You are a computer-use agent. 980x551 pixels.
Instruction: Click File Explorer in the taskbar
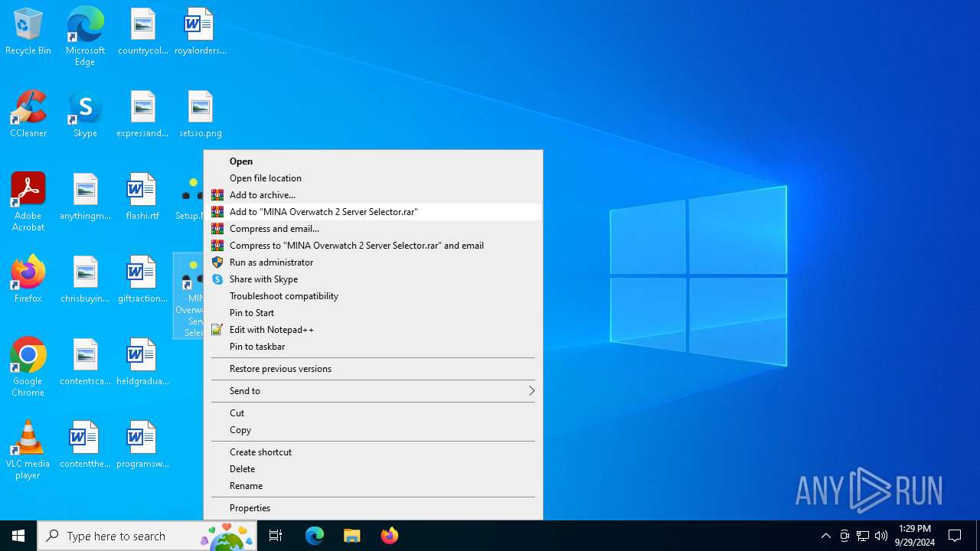[352, 536]
